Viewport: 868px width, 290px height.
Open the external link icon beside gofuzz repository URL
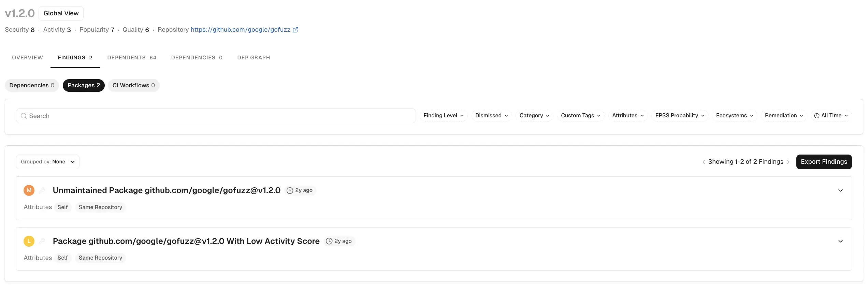click(x=295, y=30)
